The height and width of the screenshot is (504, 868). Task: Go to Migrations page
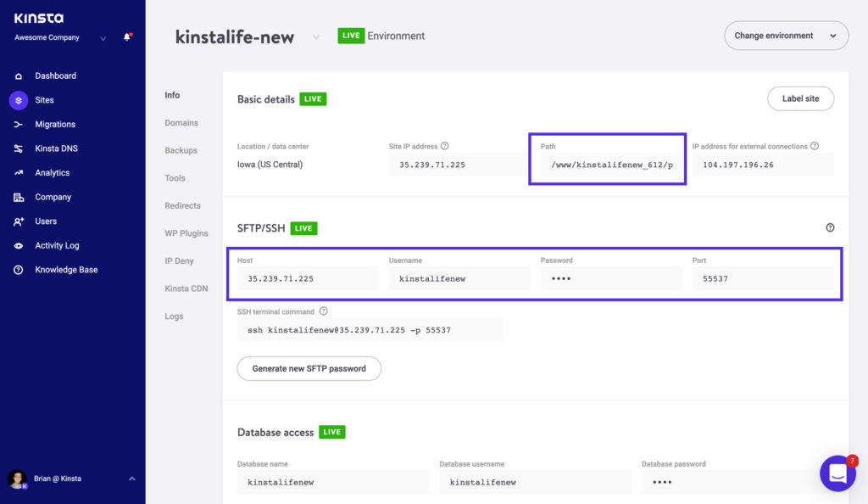[x=55, y=125]
